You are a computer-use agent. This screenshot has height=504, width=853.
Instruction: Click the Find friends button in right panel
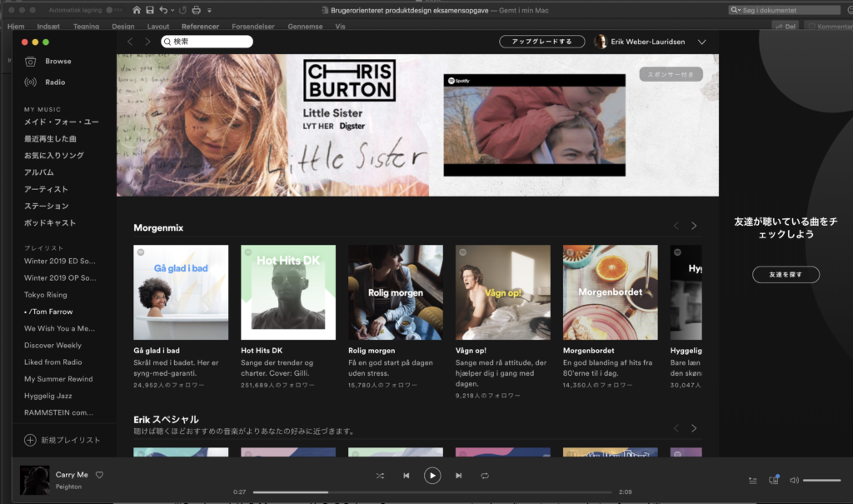786,274
